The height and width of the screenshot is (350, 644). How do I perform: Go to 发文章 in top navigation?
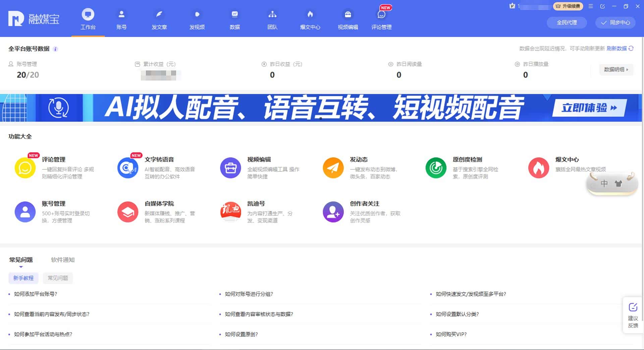coord(159,19)
